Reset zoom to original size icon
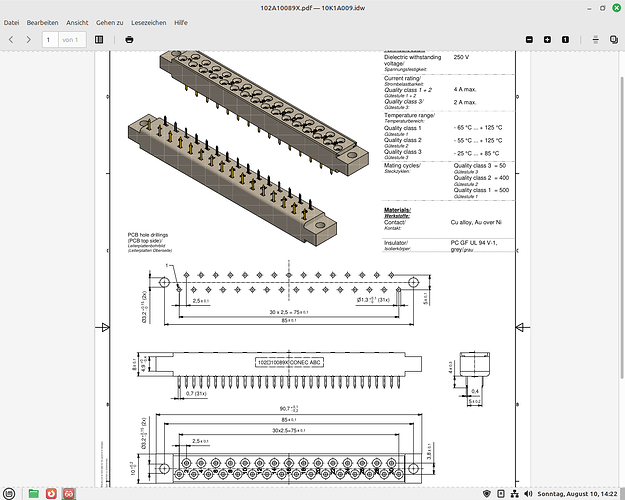The width and height of the screenshot is (625, 500). 565,39
